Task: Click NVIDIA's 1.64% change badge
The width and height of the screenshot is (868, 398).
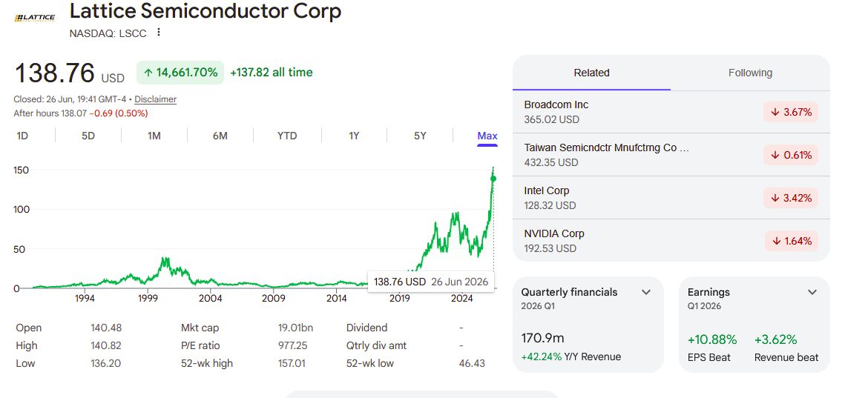Action: point(792,241)
